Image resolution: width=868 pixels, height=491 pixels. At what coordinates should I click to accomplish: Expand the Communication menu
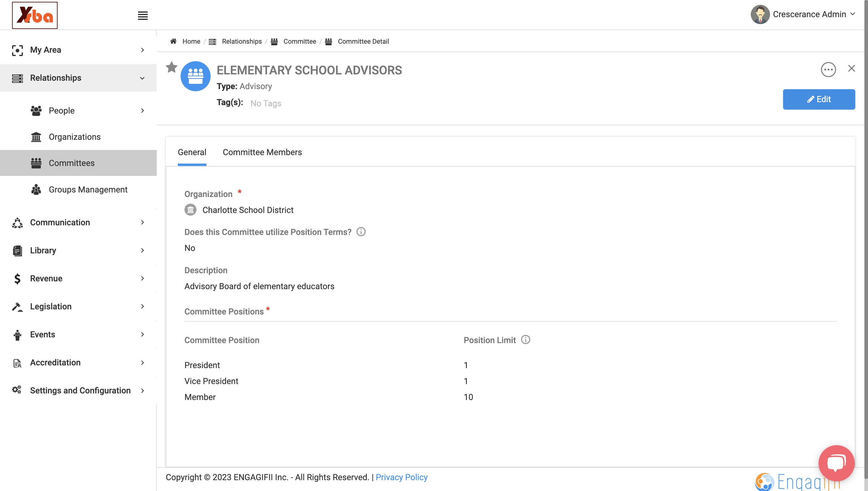click(78, 223)
